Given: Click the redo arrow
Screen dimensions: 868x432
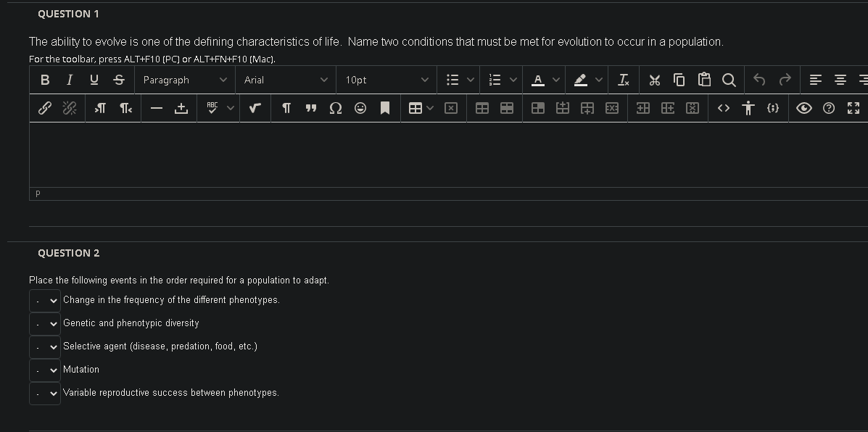Looking at the screenshot, I should tap(785, 80).
